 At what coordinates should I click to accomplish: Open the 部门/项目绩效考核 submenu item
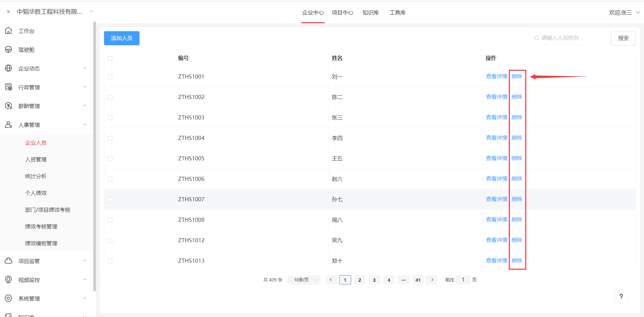48,210
